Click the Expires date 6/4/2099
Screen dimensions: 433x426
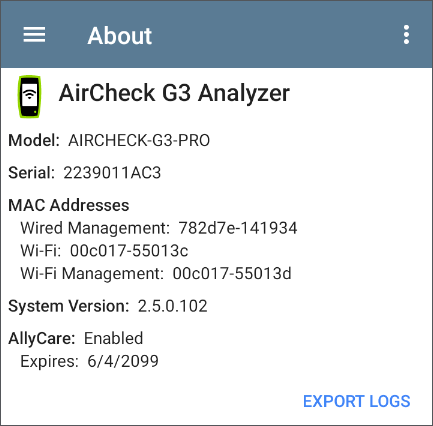tap(123, 361)
